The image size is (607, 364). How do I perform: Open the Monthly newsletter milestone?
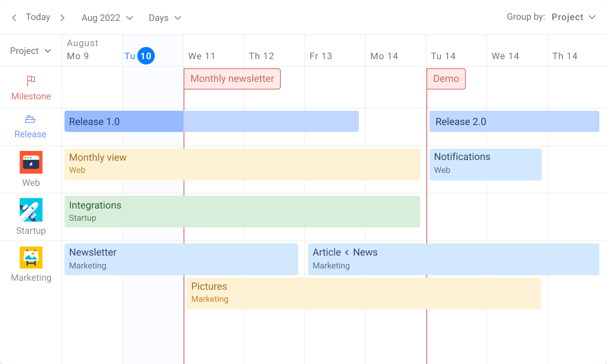[232, 79]
